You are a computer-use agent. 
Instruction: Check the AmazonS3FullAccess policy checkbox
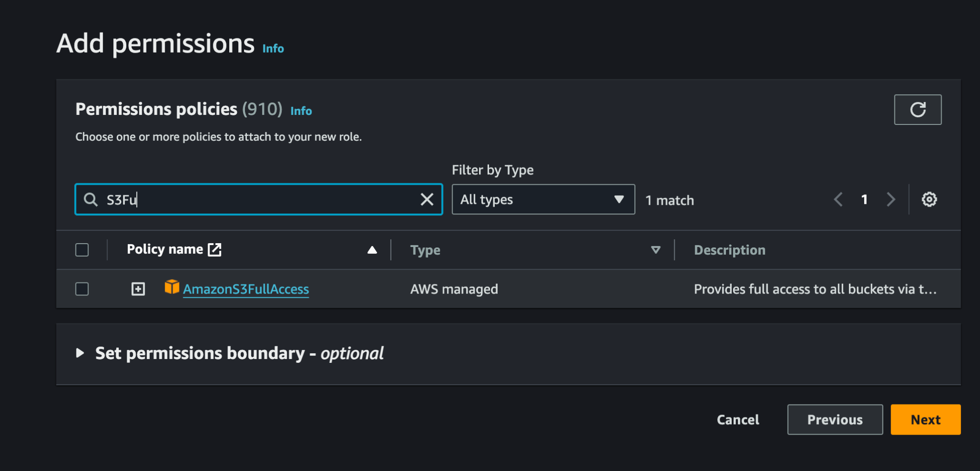point(82,289)
